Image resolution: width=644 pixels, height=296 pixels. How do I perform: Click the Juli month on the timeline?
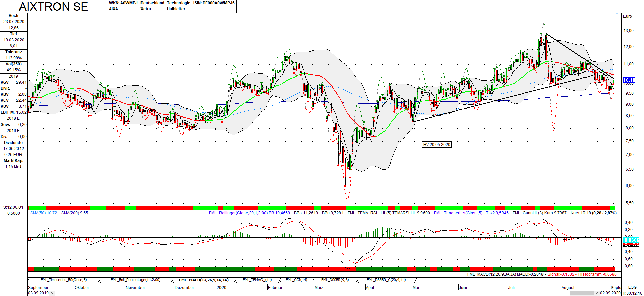pos(511,288)
